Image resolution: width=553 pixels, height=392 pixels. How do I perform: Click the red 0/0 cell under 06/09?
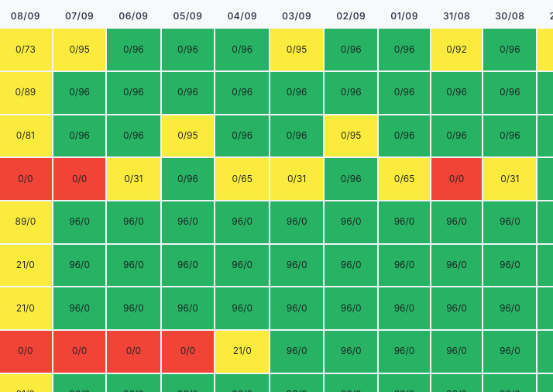[133, 351]
